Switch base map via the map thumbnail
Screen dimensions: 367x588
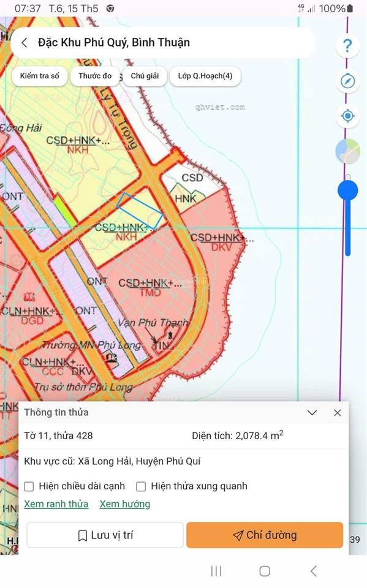click(x=348, y=151)
